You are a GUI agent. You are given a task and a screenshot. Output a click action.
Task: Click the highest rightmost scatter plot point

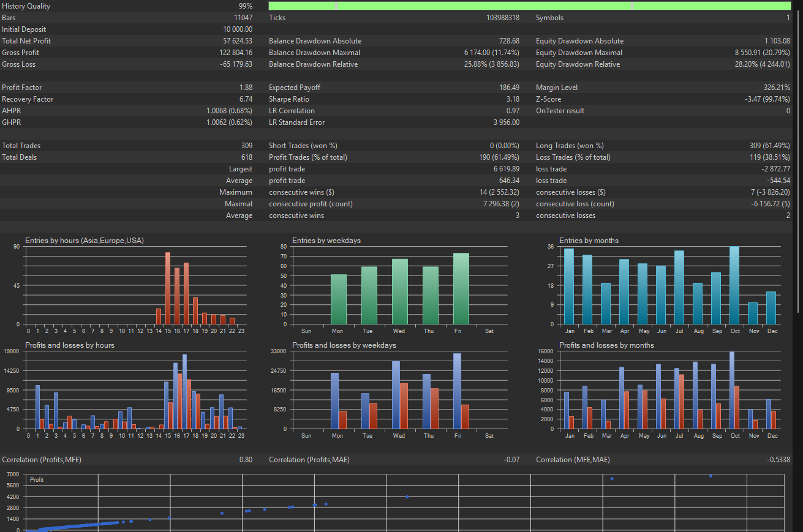[711, 476]
